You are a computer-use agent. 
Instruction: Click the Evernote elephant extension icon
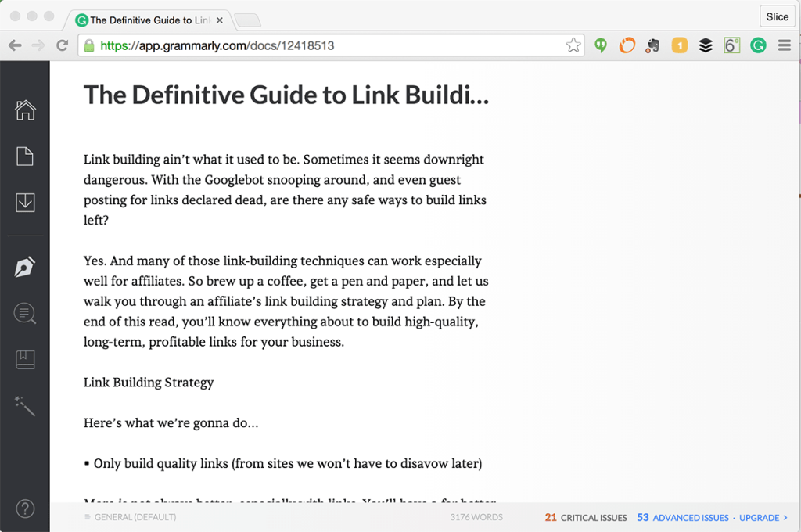coord(652,45)
